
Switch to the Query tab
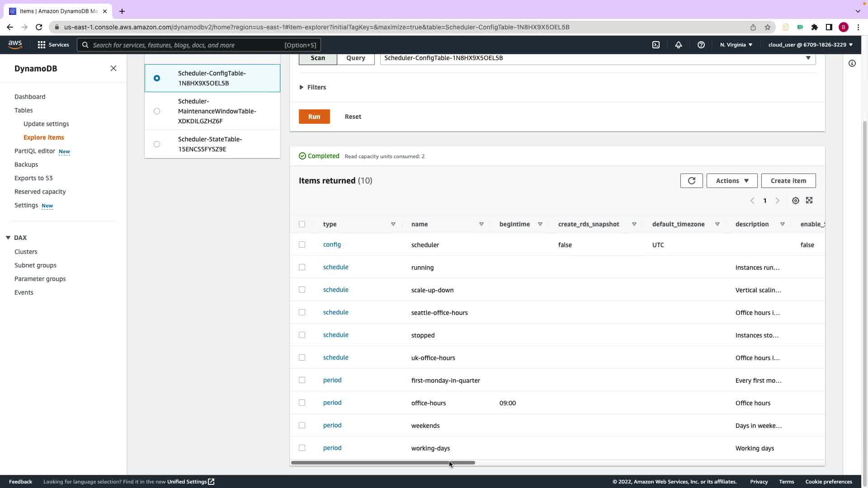click(x=355, y=58)
